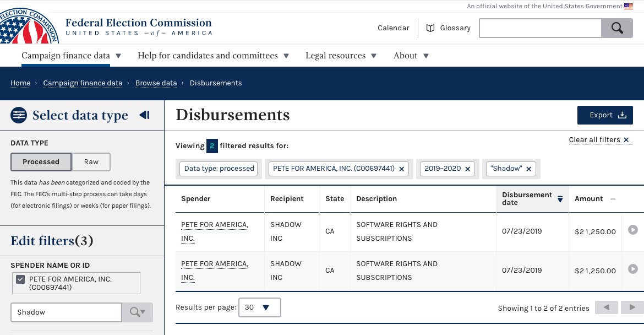Viewport: 644px width, 335px height.
Task: Click the Export button
Action: pyautogui.click(x=604, y=115)
